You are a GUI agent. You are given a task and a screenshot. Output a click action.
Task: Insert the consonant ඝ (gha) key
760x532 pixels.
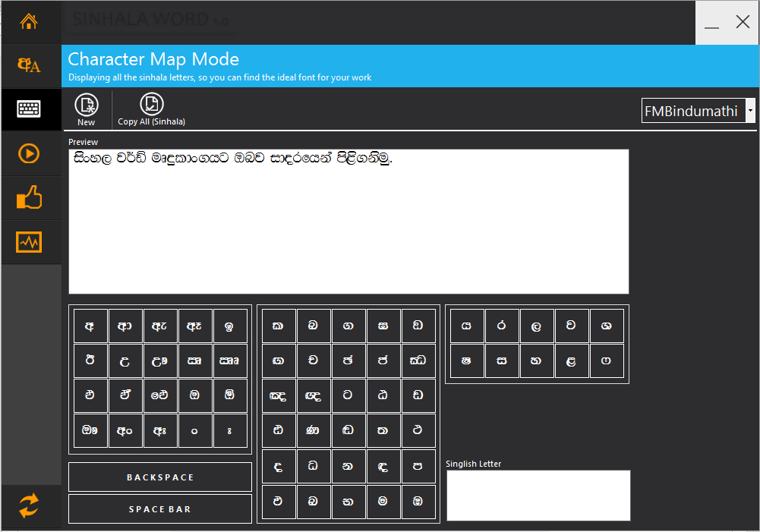click(383, 326)
